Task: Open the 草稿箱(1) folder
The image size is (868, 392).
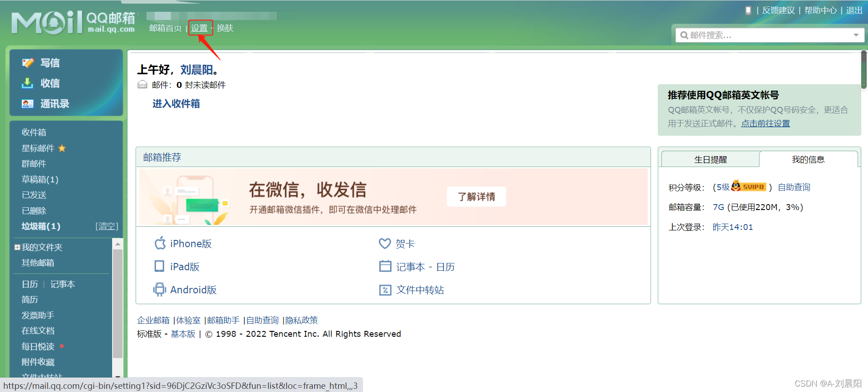Action: (40, 179)
